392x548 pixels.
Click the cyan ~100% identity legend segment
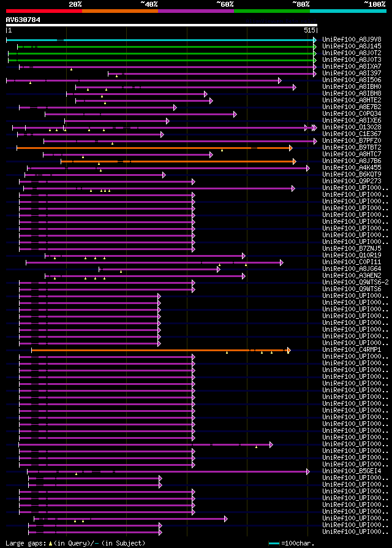click(x=348, y=11)
